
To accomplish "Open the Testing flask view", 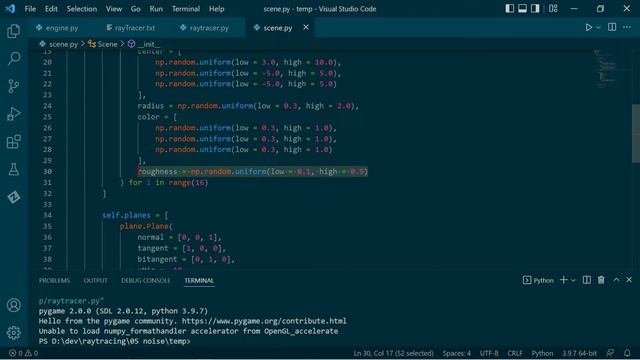I will pyautogui.click(x=13, y=169).
